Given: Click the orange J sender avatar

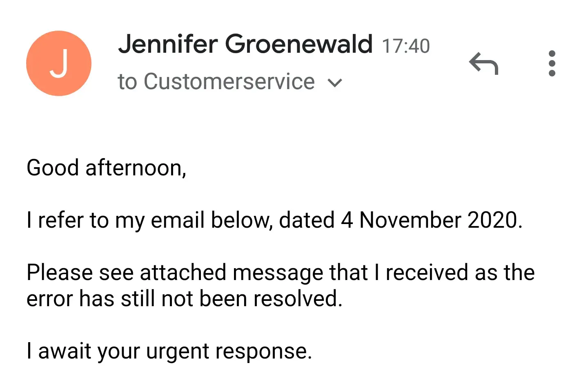Looking at the screenshot, I should [x=59, y=63].
